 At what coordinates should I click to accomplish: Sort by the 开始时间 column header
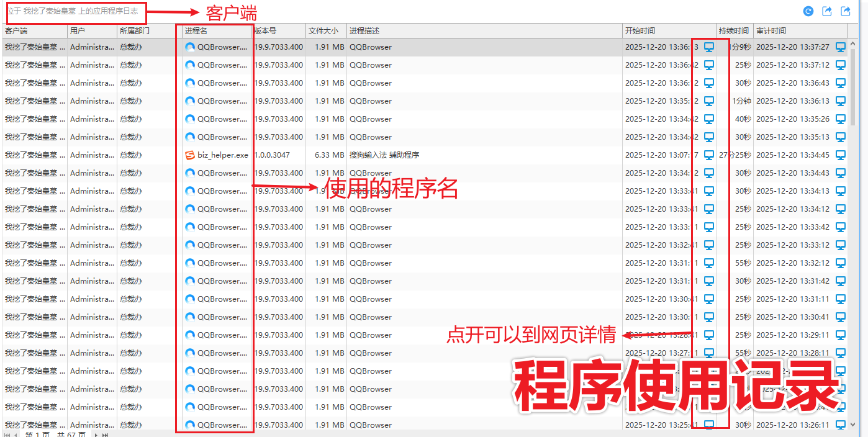(669, 30)
